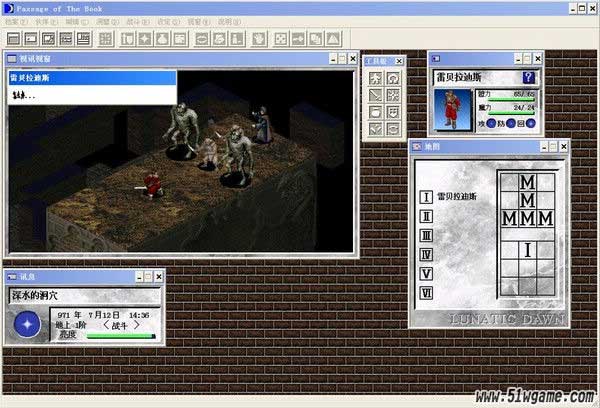Click the date 971年 7月12日 text
This screenshot has width=600, height=408.
(88, 315)
